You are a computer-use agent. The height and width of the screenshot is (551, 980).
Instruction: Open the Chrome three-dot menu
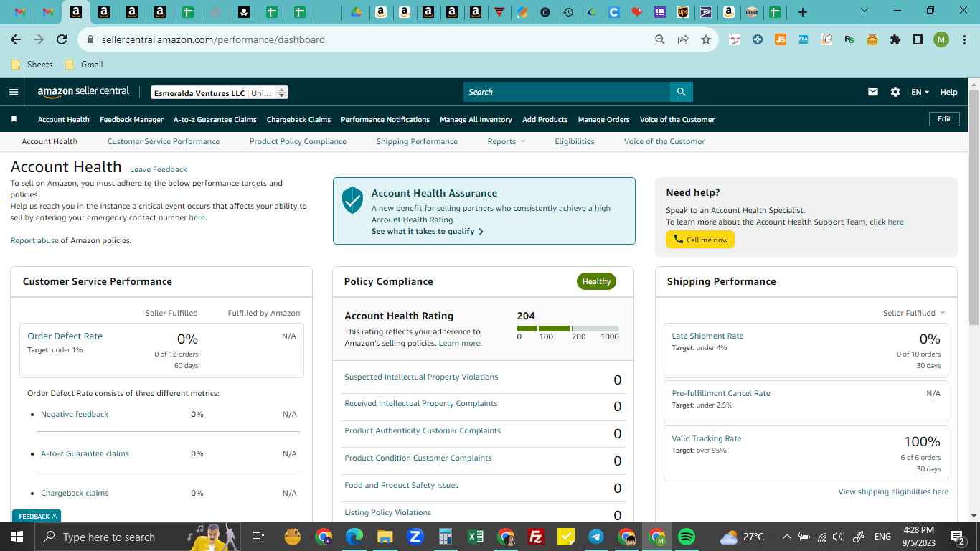click(963, 39)
